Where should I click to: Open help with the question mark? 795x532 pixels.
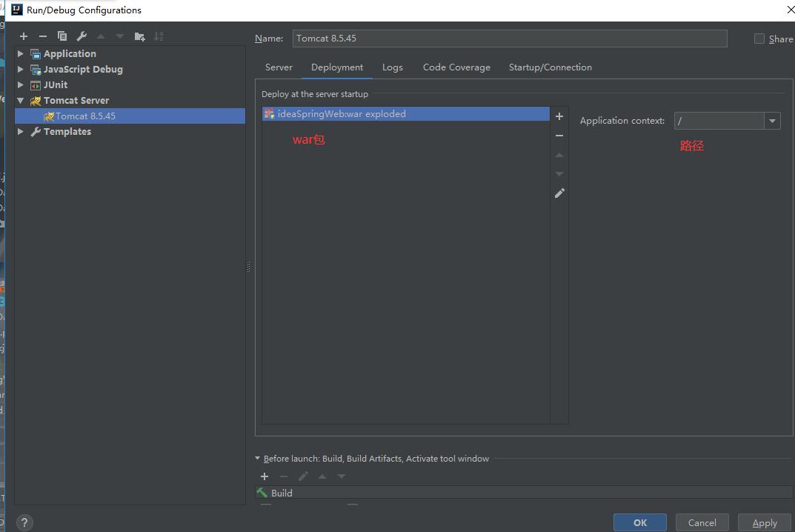coord(24,522)
